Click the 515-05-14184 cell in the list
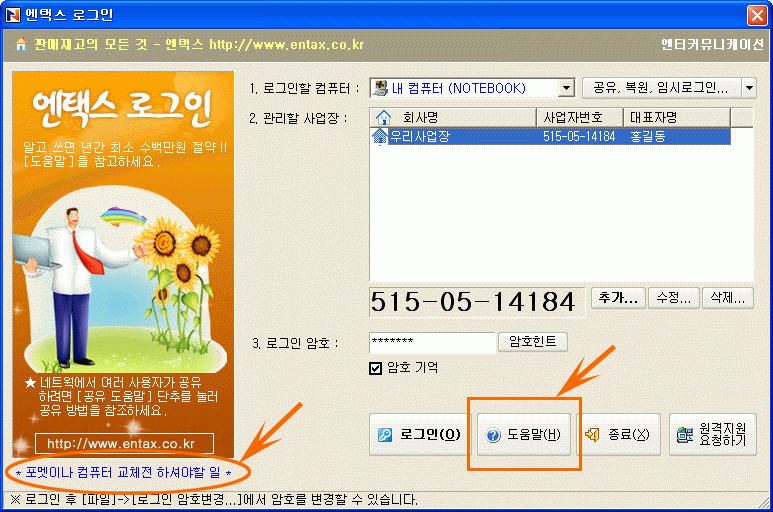This screenshot has height=512, width=773. 579,136
